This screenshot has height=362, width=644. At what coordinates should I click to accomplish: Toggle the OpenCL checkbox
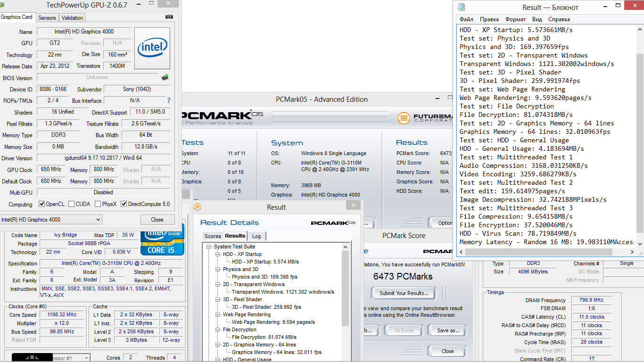(42, 204)
